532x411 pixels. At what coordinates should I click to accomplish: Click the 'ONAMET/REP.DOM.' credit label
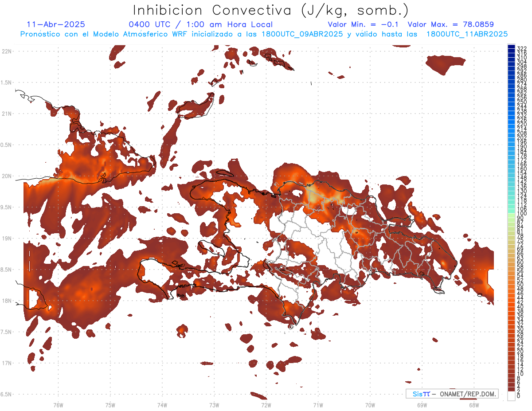(x=469, y=394)
